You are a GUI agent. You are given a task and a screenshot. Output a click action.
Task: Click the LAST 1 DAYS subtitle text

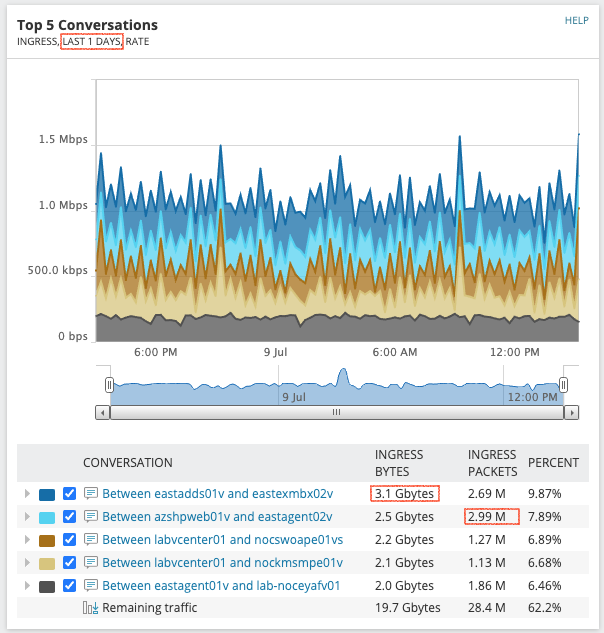92,42
